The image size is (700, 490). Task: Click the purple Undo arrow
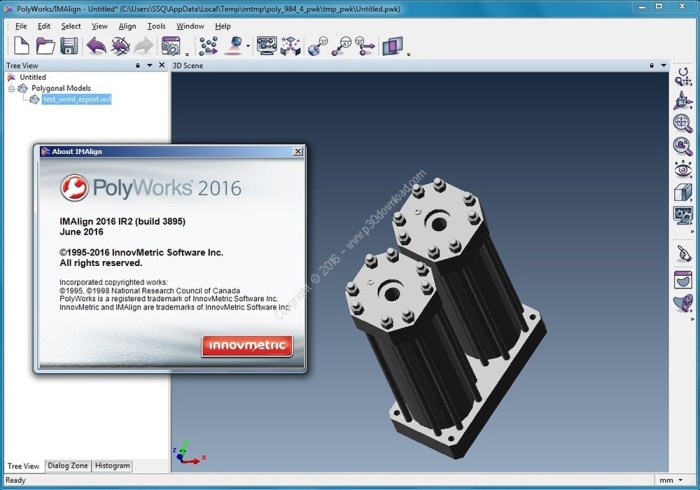(96, 46)
